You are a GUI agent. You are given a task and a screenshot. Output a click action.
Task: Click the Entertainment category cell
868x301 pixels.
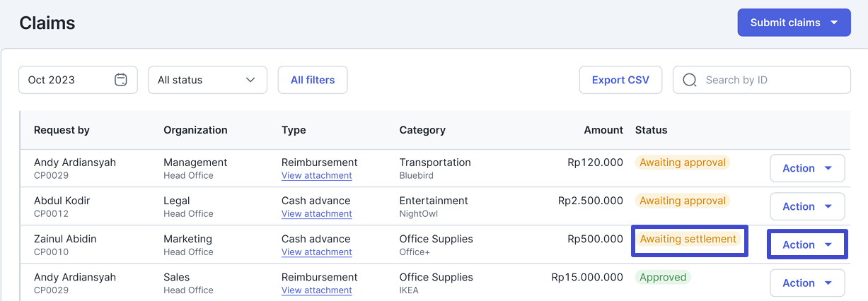[434, 201]
